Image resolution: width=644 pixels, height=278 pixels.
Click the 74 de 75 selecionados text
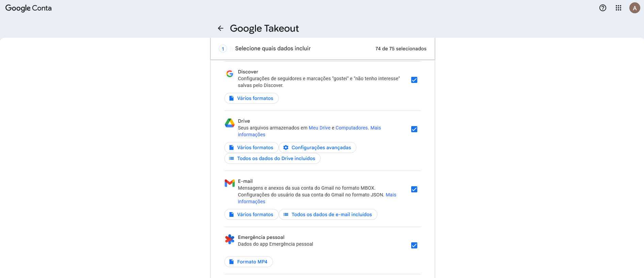pos(401,49)
